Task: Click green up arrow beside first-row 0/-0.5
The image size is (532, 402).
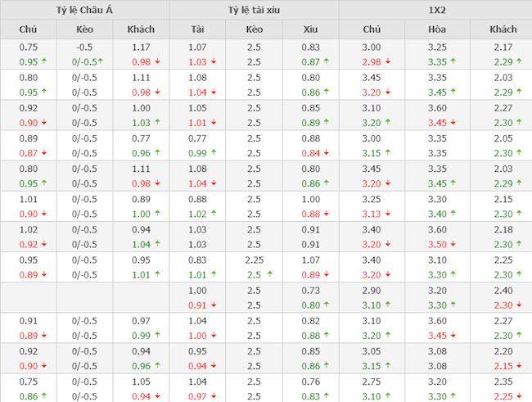Action: coord(101,61)
